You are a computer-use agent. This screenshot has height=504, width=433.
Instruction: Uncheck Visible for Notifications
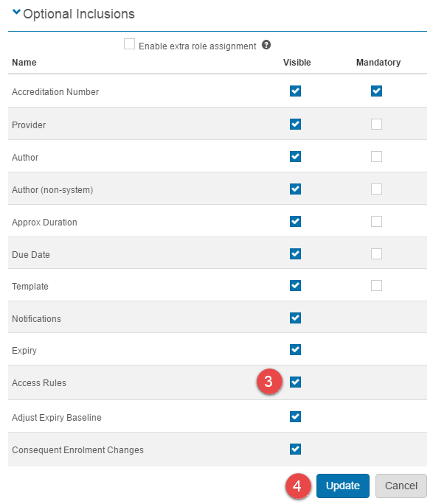click(x=295, y=318)
